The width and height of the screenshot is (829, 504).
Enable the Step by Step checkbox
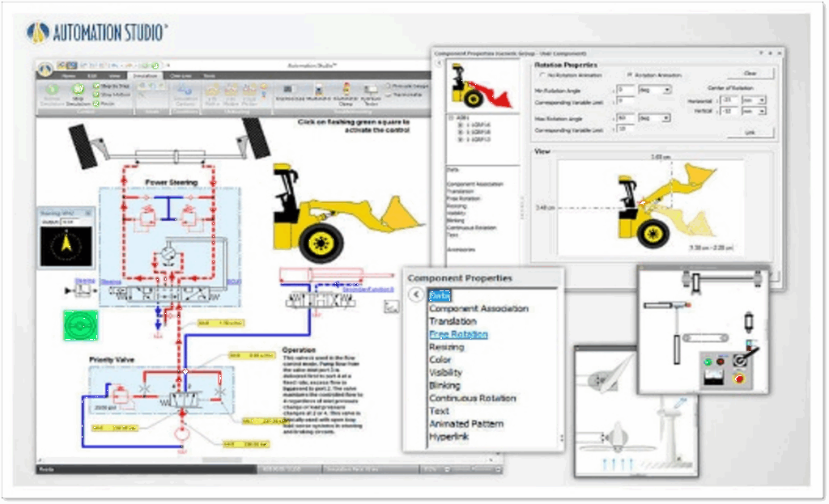point(96,85)
